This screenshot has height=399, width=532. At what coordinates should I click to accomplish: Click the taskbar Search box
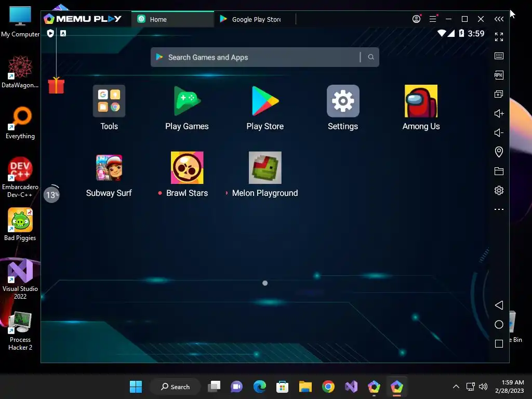[x=175, y=387]
